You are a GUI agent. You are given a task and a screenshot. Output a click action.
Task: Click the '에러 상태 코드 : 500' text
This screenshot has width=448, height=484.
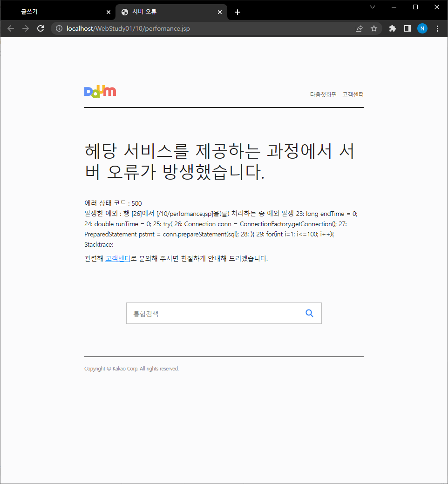point(113,203)
